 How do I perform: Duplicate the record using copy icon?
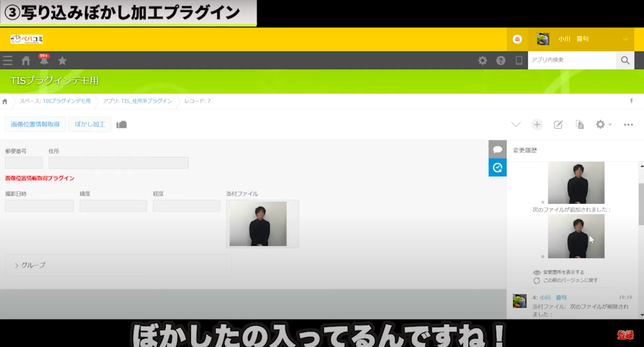click(580, 125)
